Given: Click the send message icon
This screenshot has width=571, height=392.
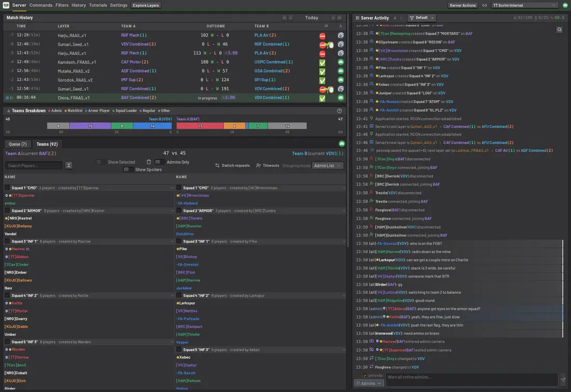Looking at the screenshot, I should [x=563, y=380].
